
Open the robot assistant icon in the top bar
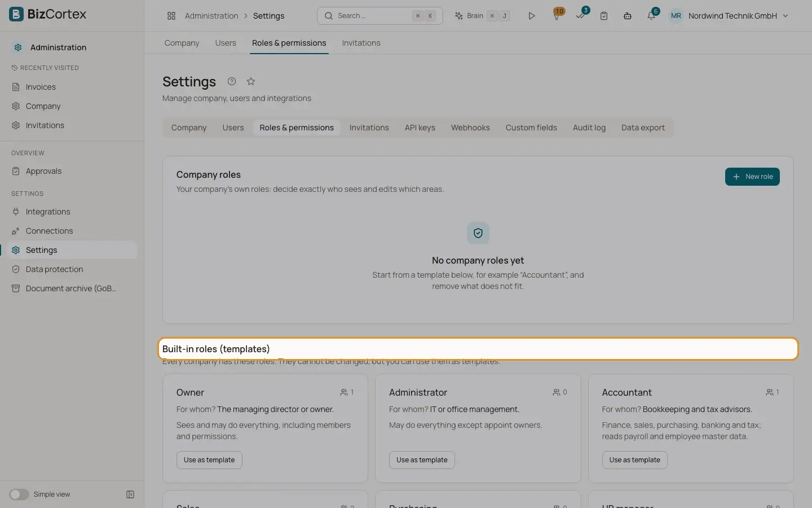628,16
